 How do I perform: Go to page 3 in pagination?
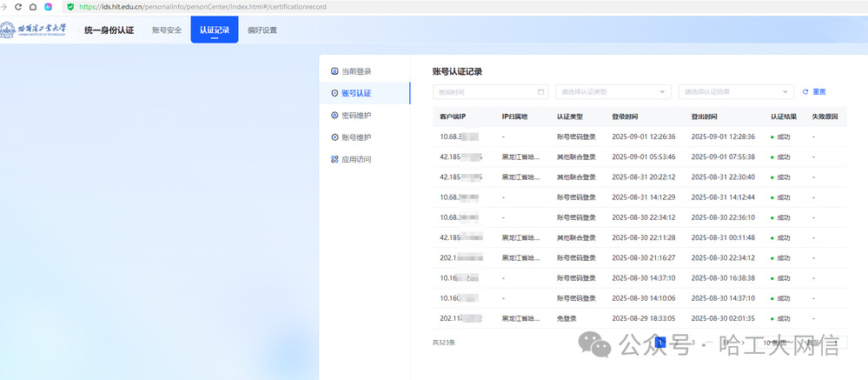point(692,343)
